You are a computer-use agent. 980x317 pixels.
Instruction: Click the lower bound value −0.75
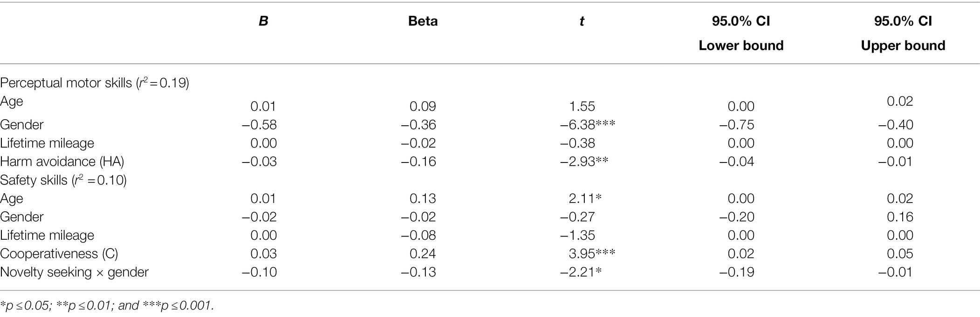[737, 125]
